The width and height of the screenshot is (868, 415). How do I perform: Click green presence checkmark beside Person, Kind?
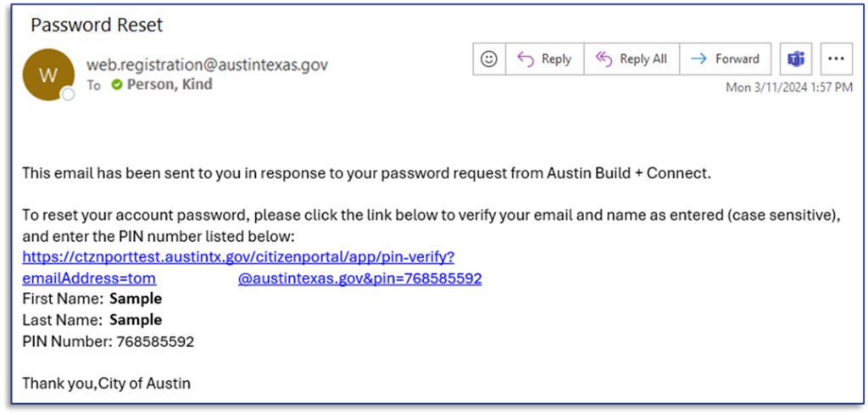(x=116, y=85)
